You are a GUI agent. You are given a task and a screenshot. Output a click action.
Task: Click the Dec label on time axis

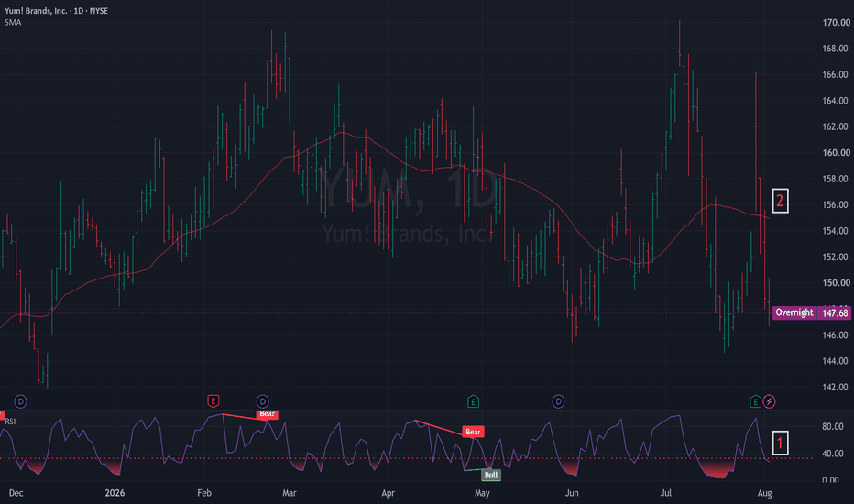(16, 493)
